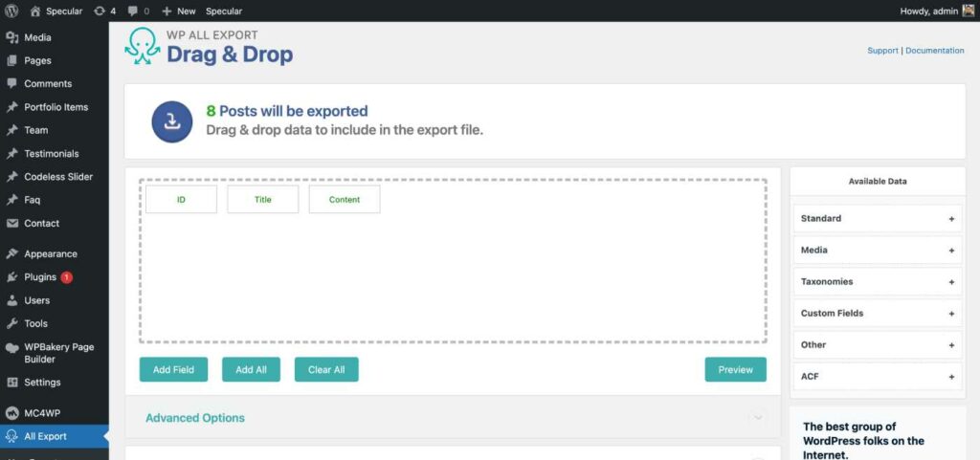Expand Advanced Options with its chevron

tap(758, 418)
